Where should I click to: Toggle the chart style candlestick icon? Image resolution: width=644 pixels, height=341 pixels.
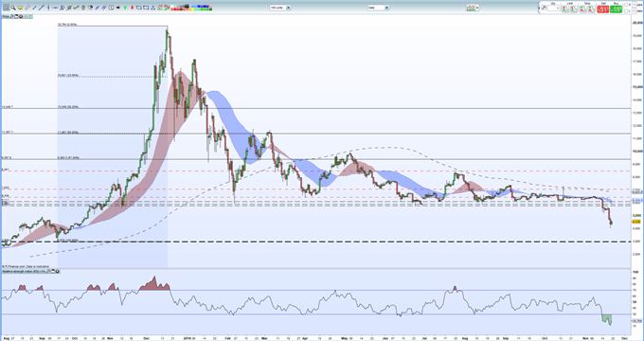click(x=470, y=8)
